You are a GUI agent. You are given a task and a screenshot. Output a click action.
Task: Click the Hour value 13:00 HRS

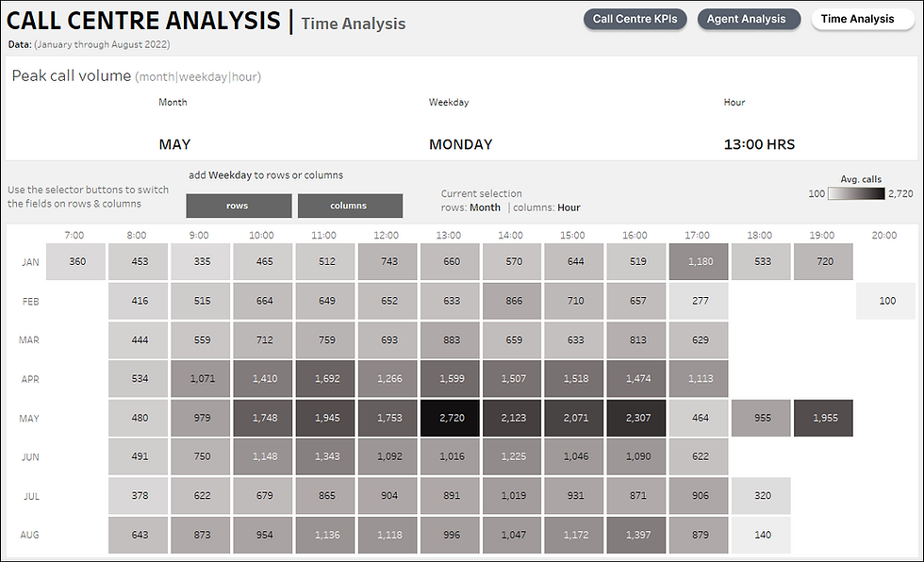759,144
